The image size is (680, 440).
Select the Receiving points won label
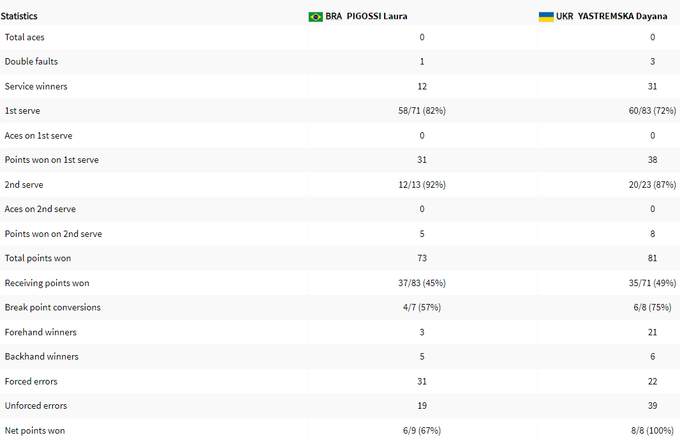[47, 283]
